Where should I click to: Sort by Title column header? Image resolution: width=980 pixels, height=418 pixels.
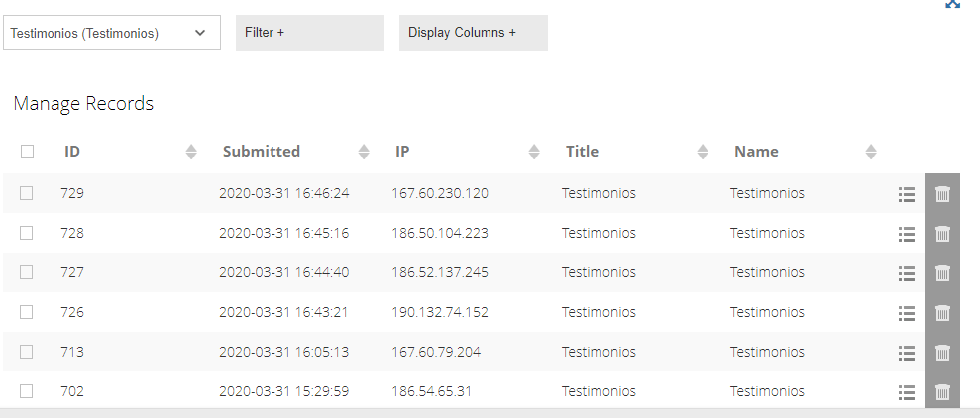582,152
